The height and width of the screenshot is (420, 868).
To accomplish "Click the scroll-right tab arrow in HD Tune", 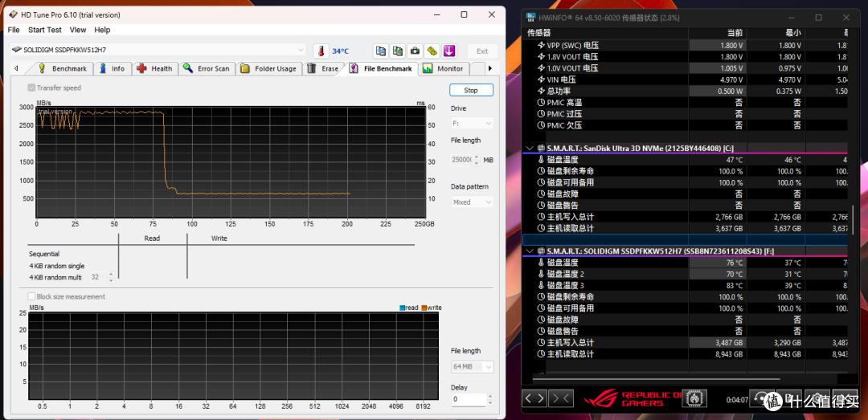I will point(490,68).
